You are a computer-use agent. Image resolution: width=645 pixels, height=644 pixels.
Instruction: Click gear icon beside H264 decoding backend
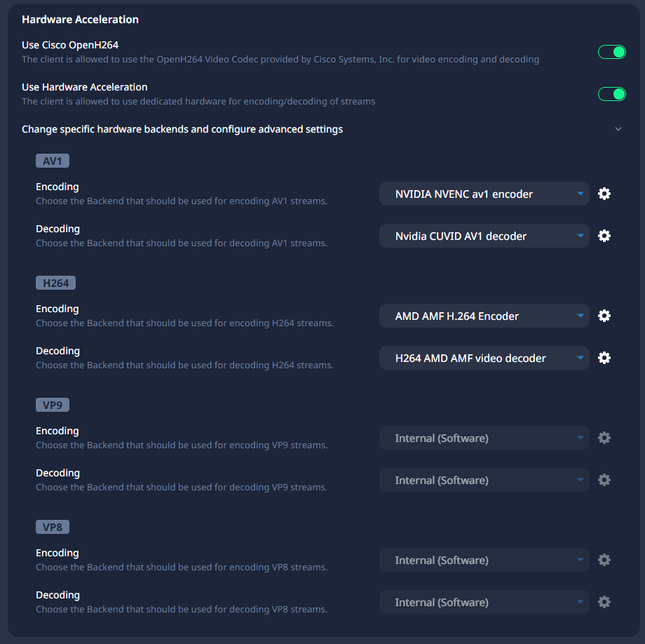tap(604, 358)
